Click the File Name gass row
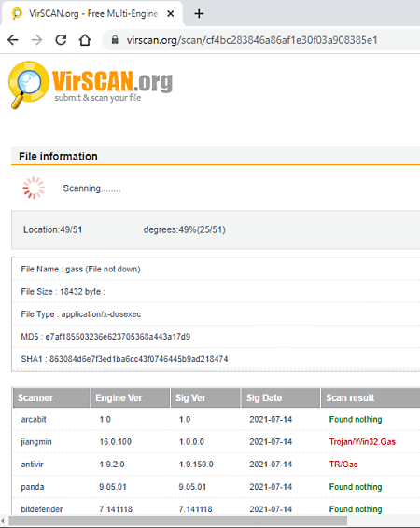 click(216, 269)
